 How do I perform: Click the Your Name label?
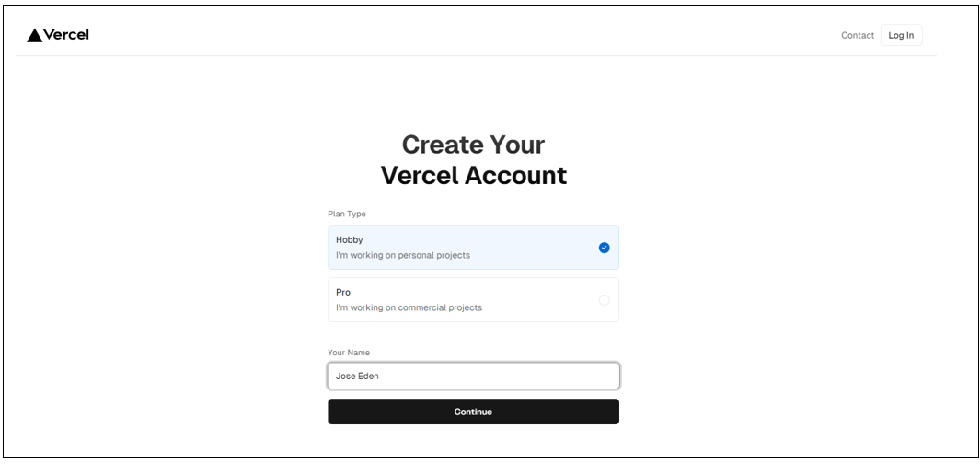pos(349,353)
